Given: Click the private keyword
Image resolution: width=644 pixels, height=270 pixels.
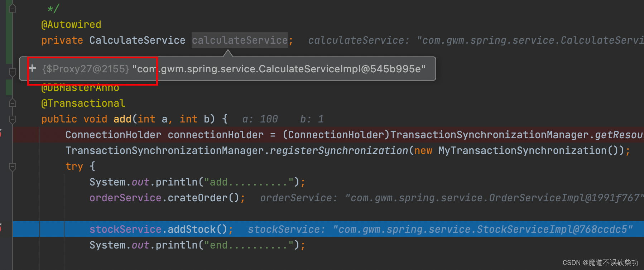Looking at the screenshot, I should coord(62,40).
